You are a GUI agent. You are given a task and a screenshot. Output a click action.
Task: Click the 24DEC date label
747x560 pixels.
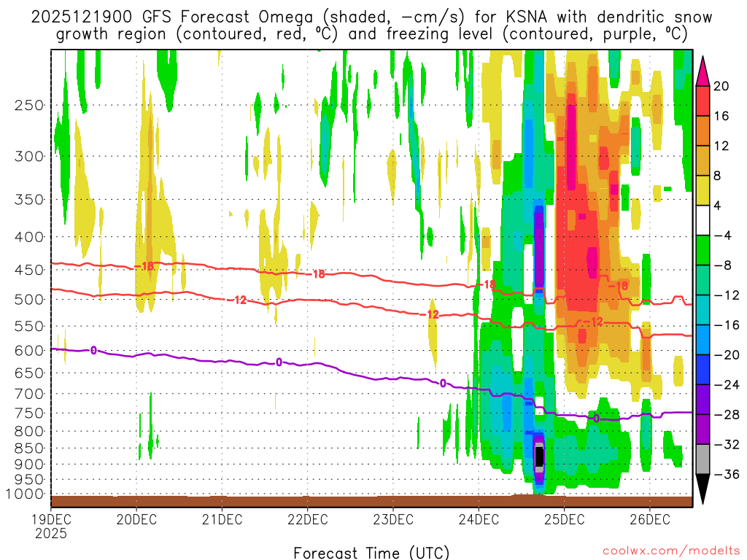click(479, 518)
